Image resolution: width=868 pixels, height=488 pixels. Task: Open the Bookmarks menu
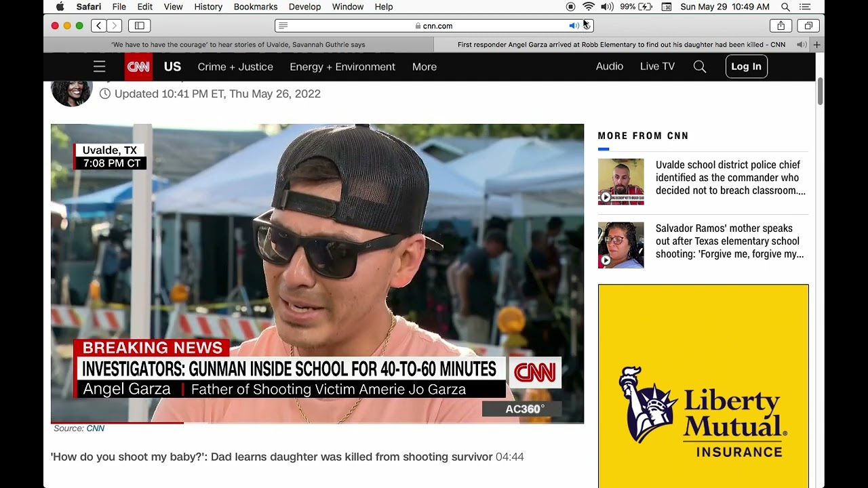pos(256,7)
